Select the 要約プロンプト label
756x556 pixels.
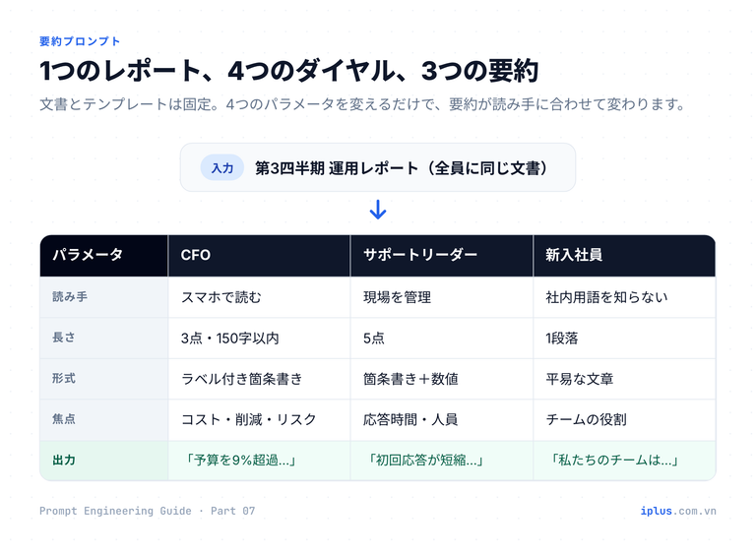click(x=80, y=41)
